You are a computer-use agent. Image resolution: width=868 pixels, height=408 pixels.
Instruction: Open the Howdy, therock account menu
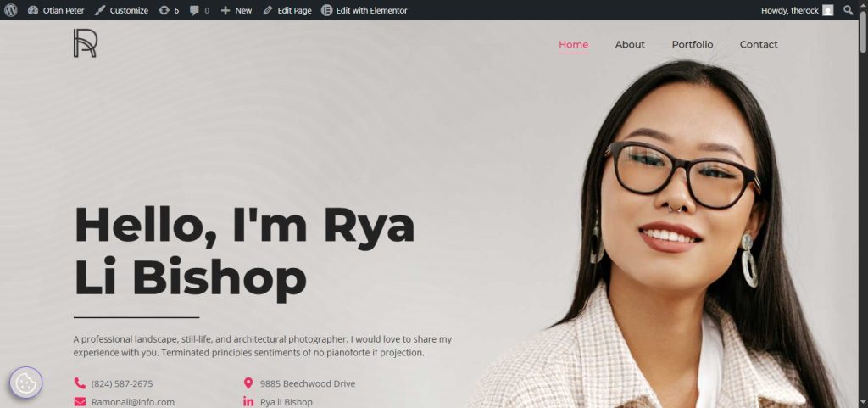[x=797, y=10]
